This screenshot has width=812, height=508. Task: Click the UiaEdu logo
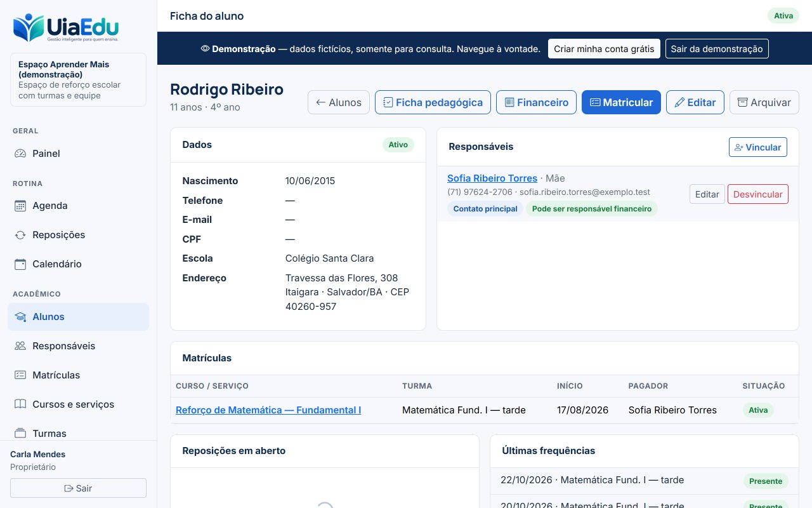65,28
